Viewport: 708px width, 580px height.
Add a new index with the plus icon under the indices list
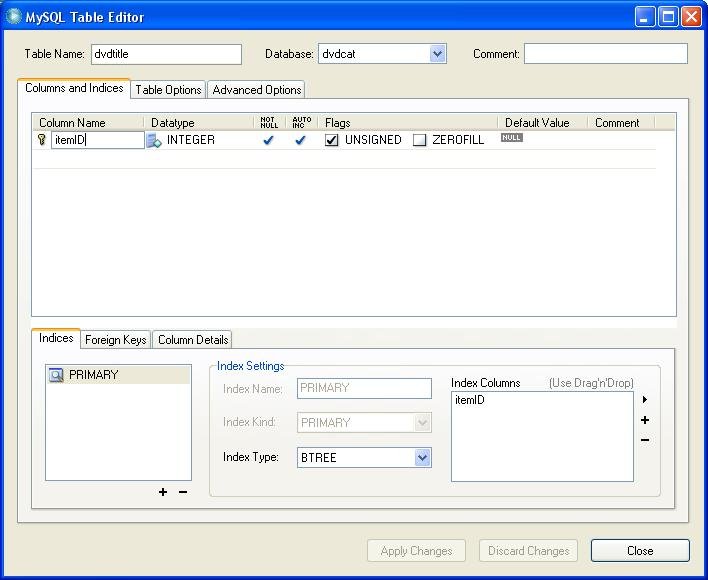(163, 492)
